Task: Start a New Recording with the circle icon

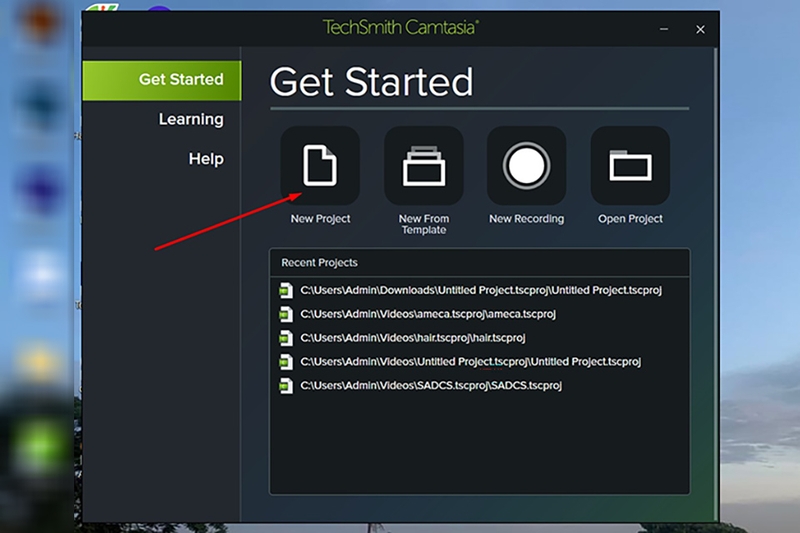Action: click(527, 165)
